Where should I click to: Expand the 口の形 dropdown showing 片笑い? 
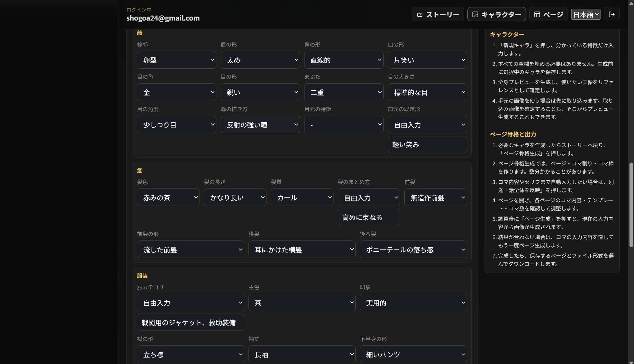(x=427, y=60)
